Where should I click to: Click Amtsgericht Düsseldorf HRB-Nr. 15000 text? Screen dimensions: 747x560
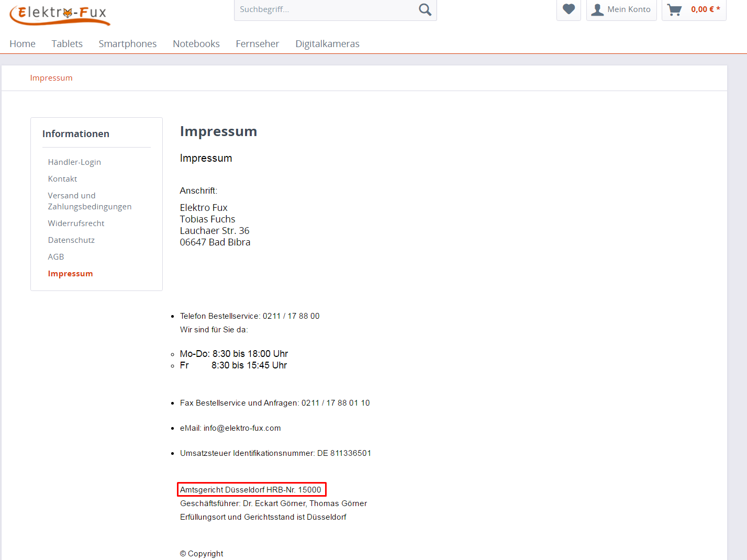coord(251,490)
